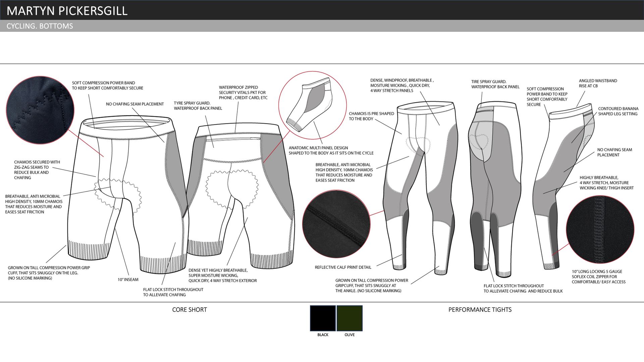
Task: Click the Martyn Pickersgill title text
Action: click(x=67, y=11)
